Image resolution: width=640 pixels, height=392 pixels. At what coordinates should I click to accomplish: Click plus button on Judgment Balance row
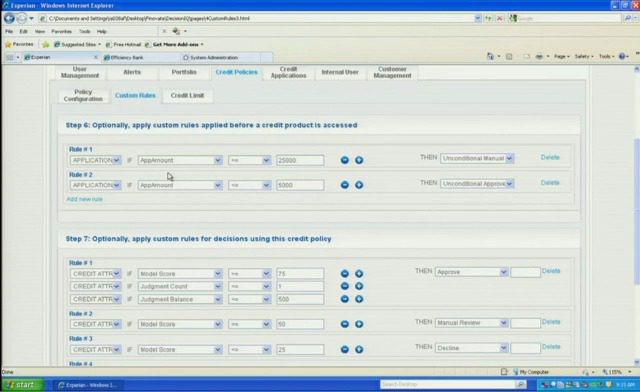[x=359, y=299]
